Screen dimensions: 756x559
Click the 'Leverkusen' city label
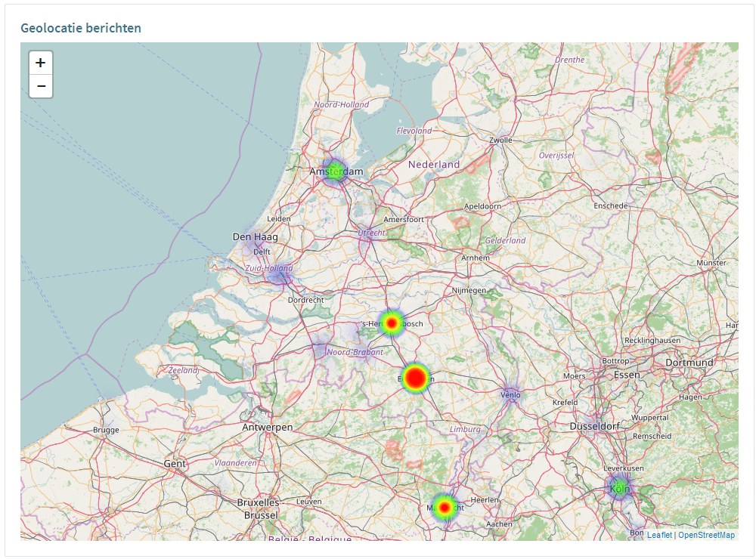point(624,468)
